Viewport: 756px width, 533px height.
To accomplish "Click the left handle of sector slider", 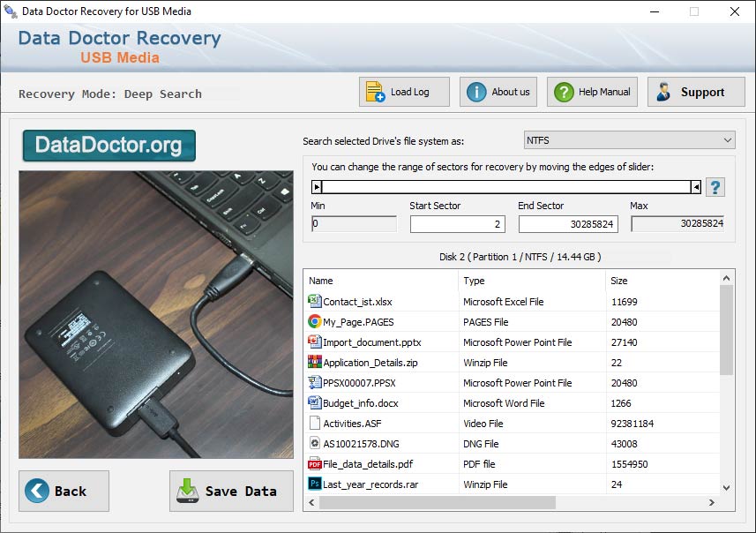I will click(317, 187).
